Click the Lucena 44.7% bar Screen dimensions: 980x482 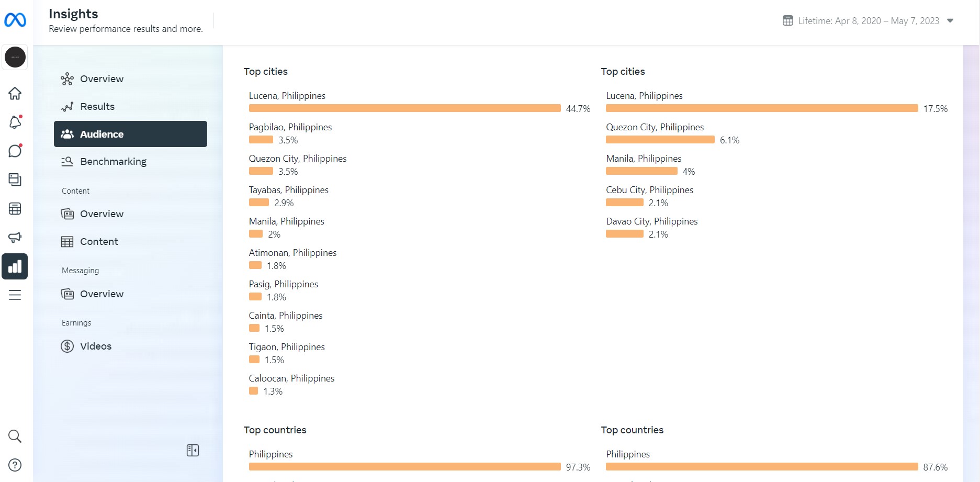pos(404,108)
